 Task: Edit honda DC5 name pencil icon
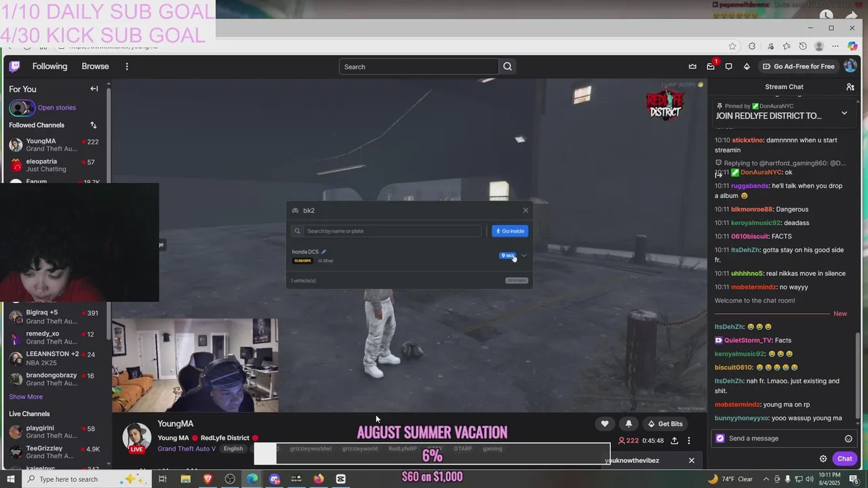323,251
